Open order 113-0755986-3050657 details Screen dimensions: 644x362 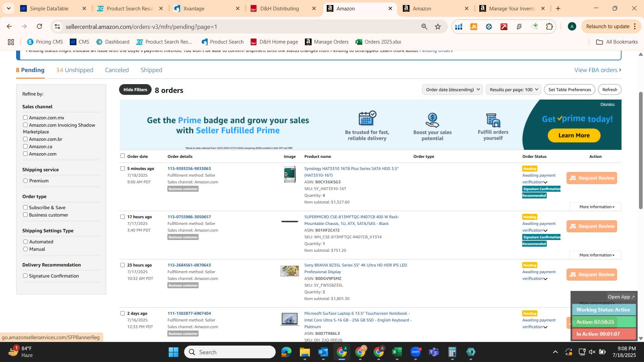click(189, 217)
